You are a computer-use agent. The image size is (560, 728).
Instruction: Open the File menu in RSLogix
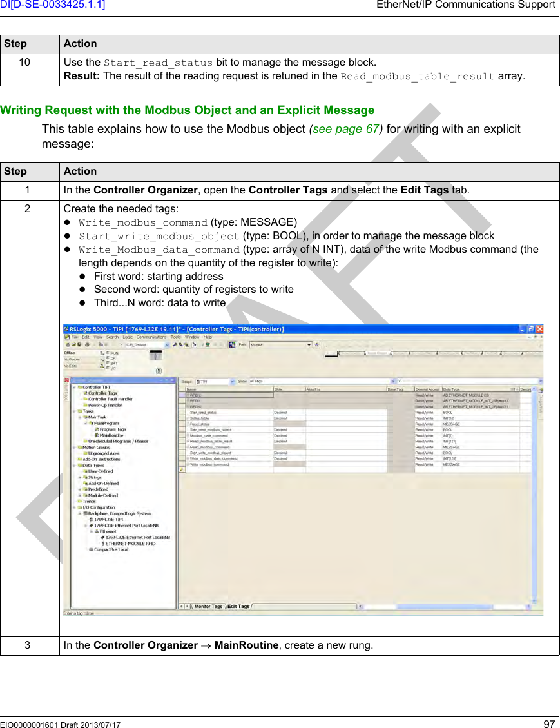point(74,337)
